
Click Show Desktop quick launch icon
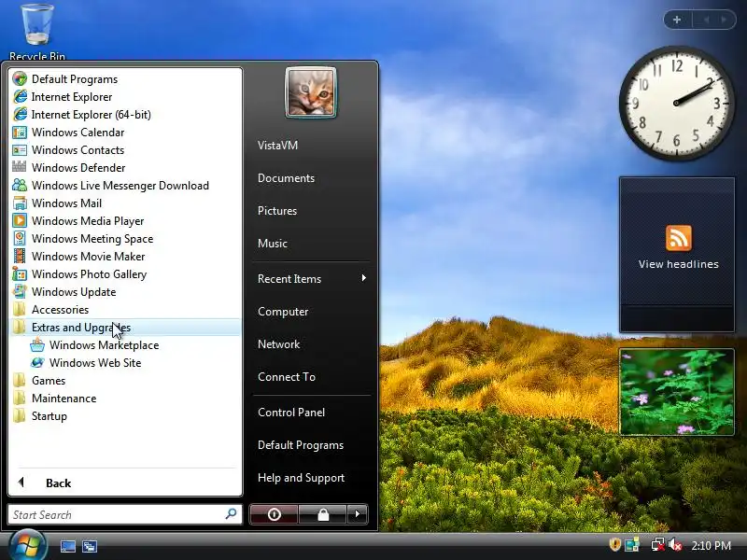[x=67, y=546]
